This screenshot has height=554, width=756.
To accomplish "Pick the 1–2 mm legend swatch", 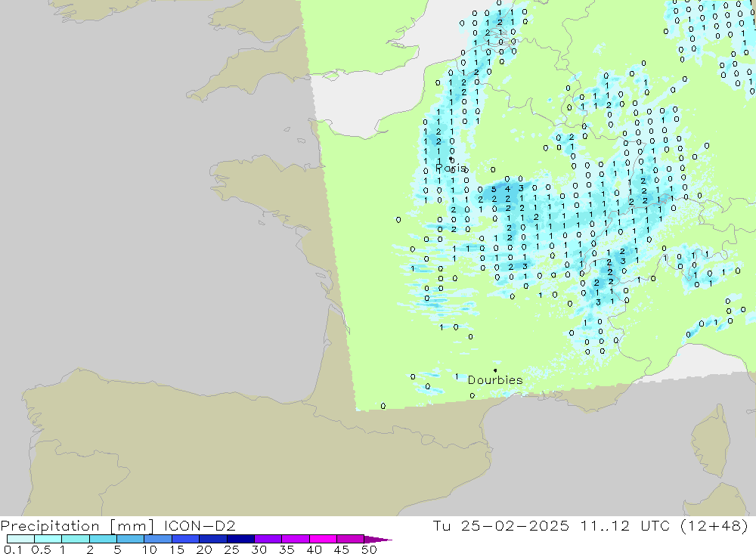I will pos(76,539).
